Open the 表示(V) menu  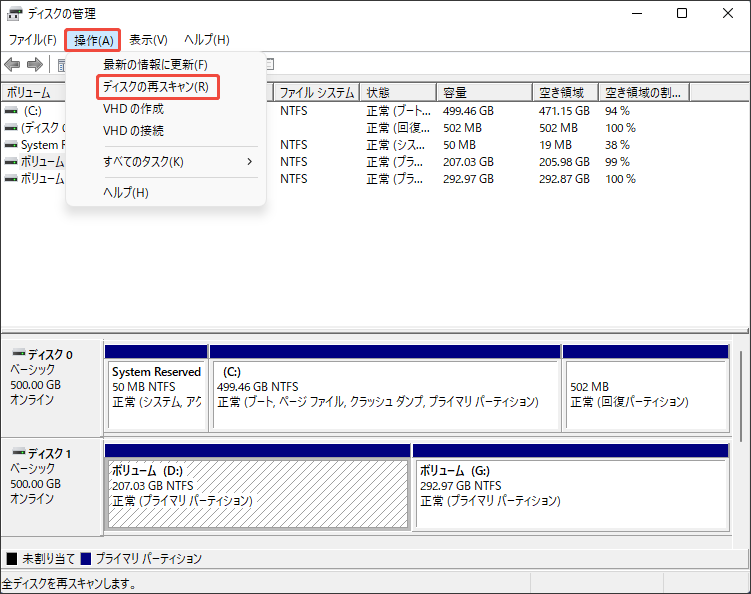tap(148, 40)
